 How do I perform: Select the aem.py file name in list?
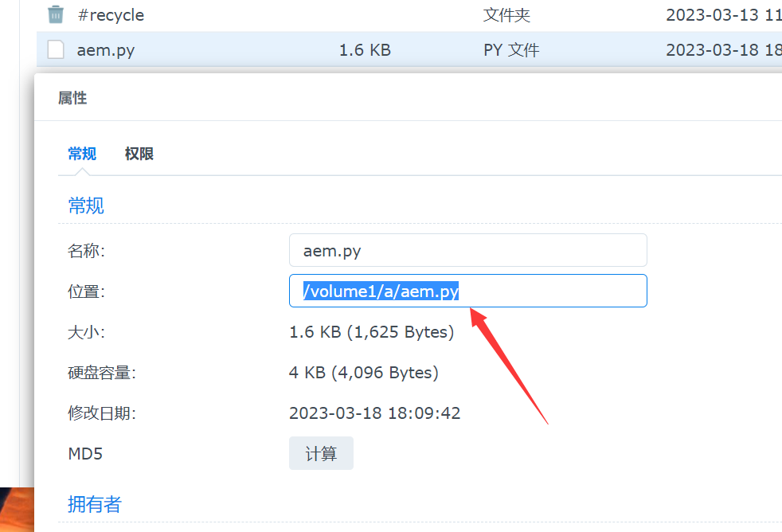tap(105, 50)
